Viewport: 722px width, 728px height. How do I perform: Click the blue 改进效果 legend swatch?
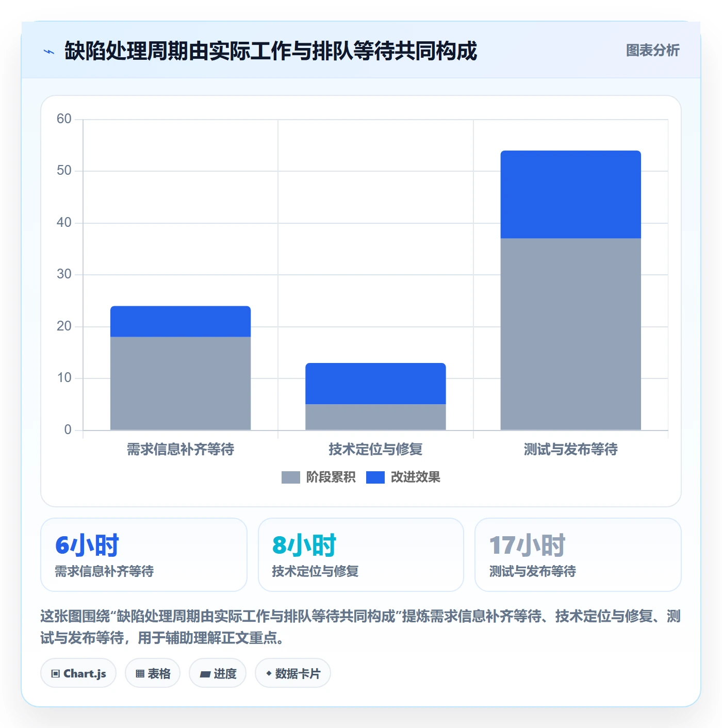click(375, 477)
